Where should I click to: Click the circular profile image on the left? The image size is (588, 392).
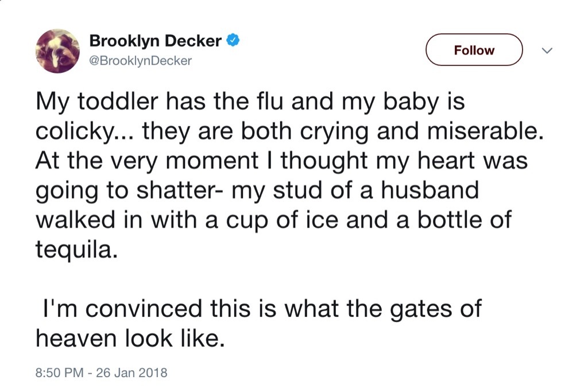pos(57,50)
